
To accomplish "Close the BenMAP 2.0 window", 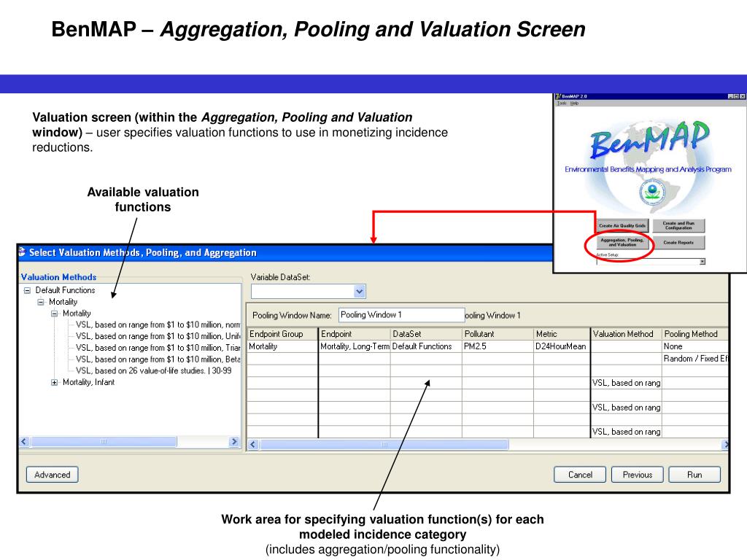I will [743, 96].
